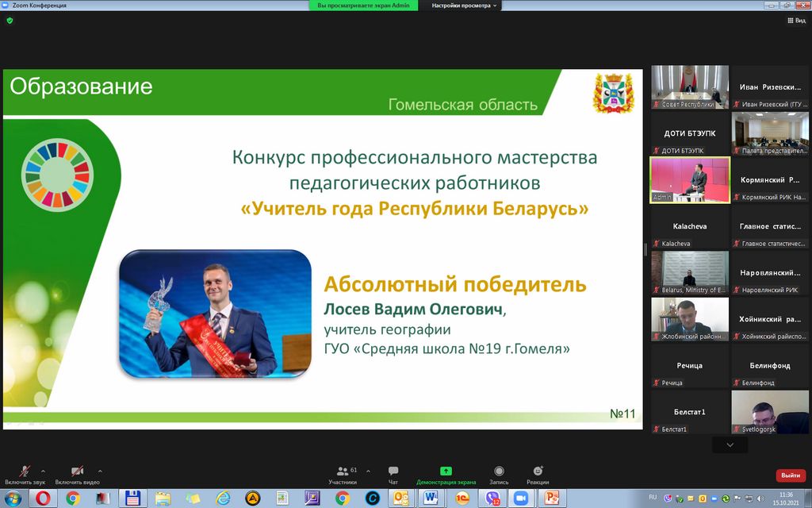Expand audio options arrow beside microphone

click(x=43, y=471)
